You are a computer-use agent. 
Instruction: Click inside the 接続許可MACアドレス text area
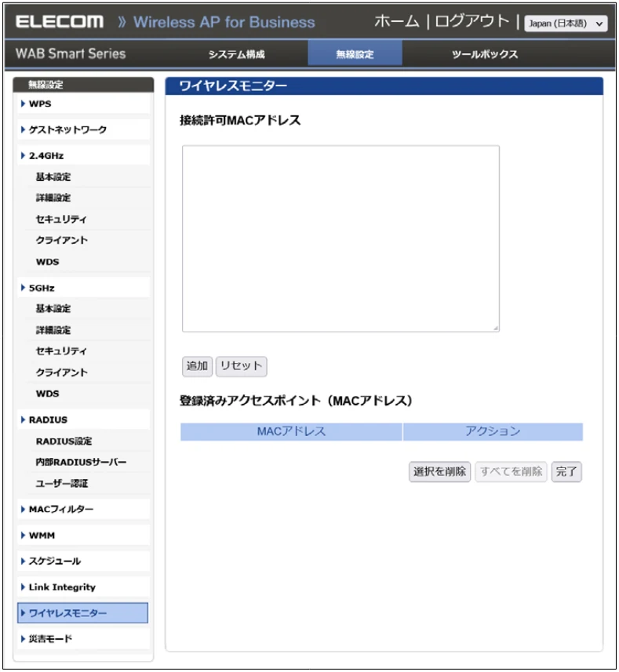340,238
